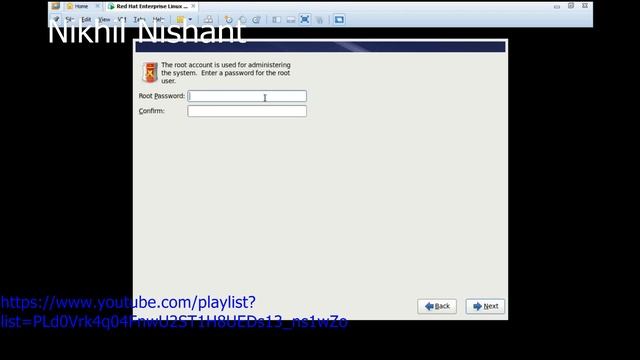The height and width of the screenshot is (360, 640).
Task: Toggle the thumbnail bar icon
Action: [291, 20]
